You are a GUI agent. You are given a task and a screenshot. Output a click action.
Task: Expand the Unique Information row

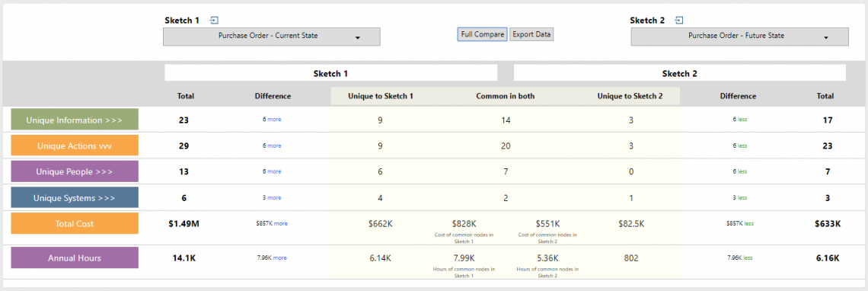tap(75, 120)
